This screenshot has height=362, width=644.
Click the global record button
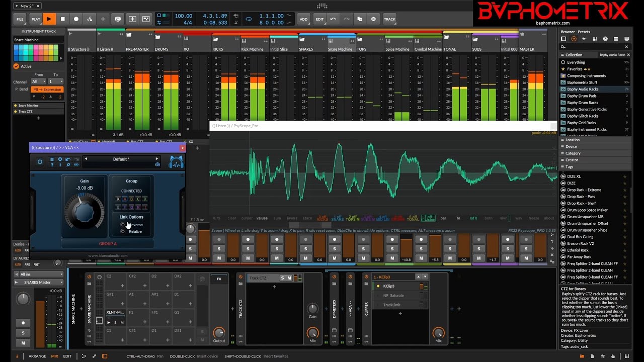76,19
